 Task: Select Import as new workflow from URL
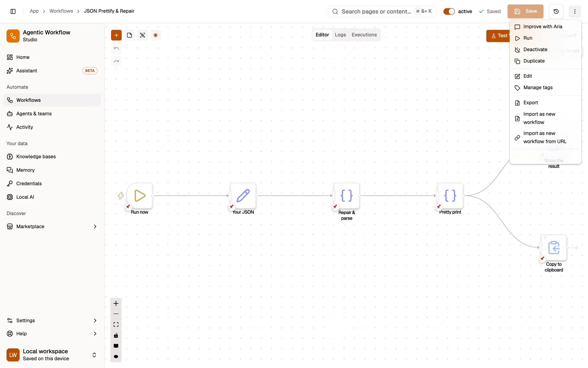(545, 137)
